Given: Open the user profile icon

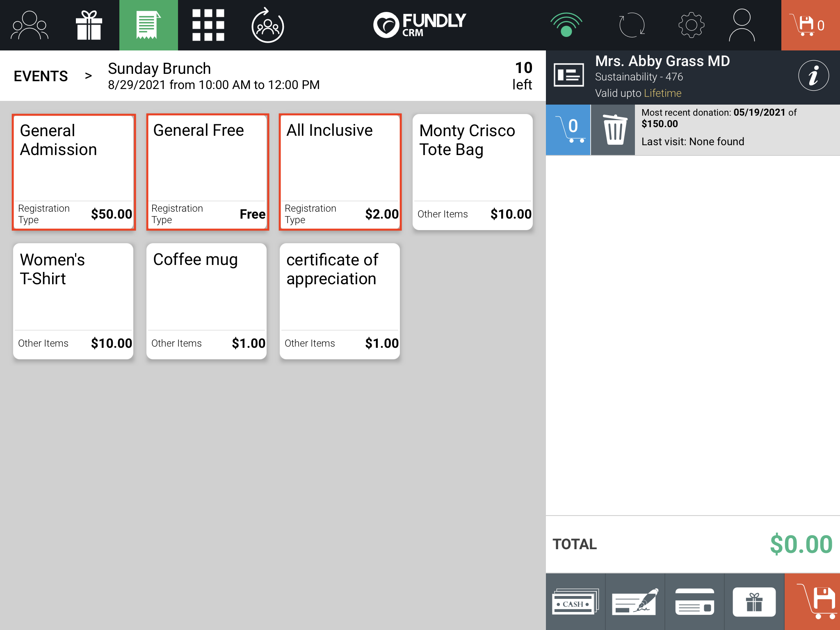Looking at the screenshot, I should tap(742, 25).
